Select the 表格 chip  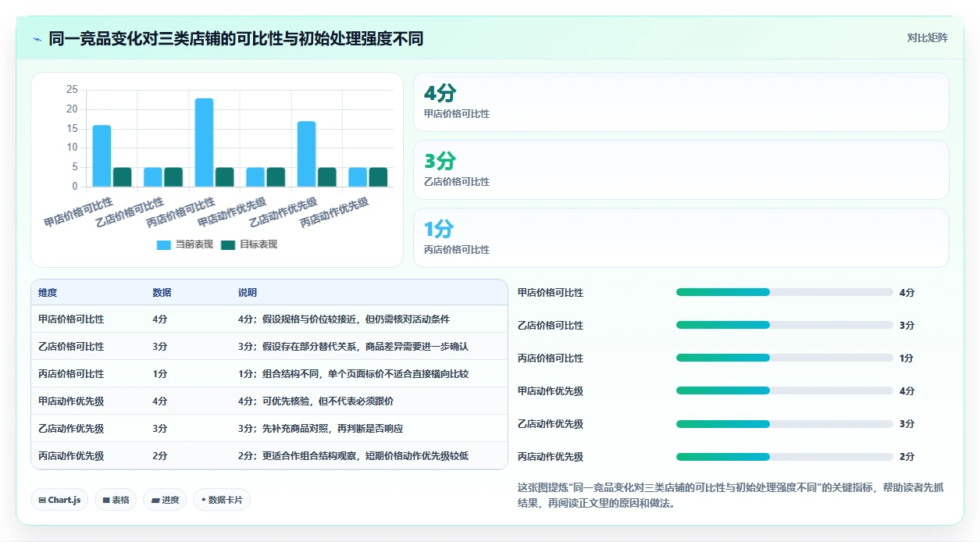coord(116,500)
